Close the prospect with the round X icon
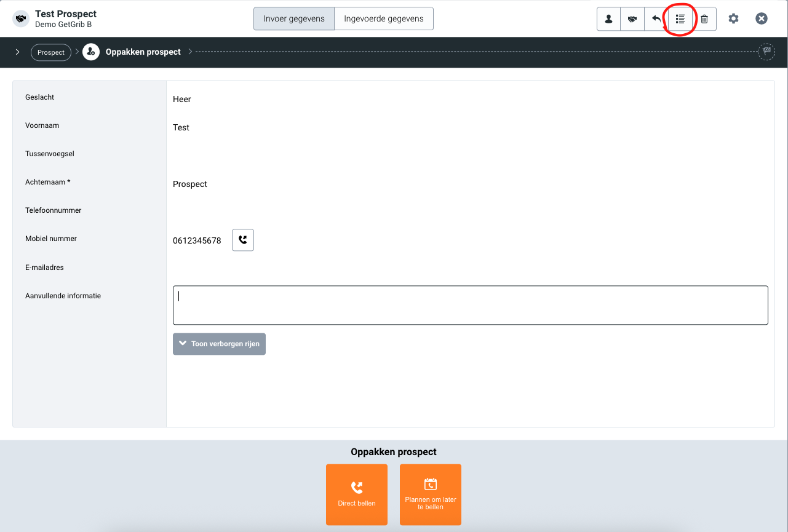The image size is (788, 532). click(762, 18)
